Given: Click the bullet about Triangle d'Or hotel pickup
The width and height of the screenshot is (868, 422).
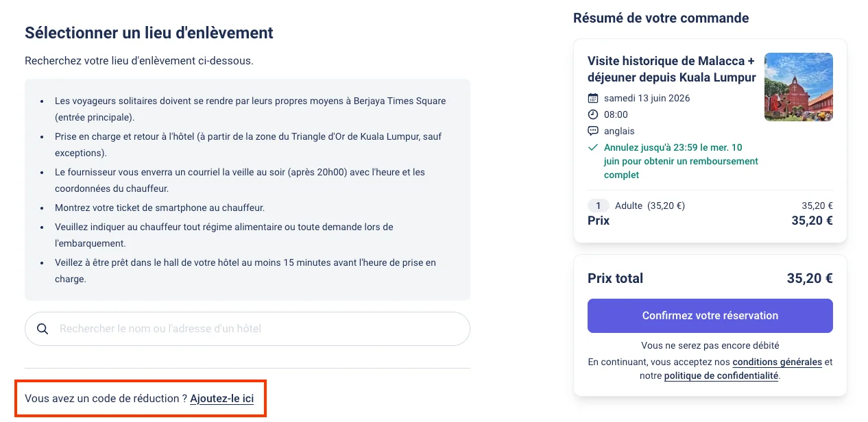Looking at the screenshot, I should coord(247,145).
